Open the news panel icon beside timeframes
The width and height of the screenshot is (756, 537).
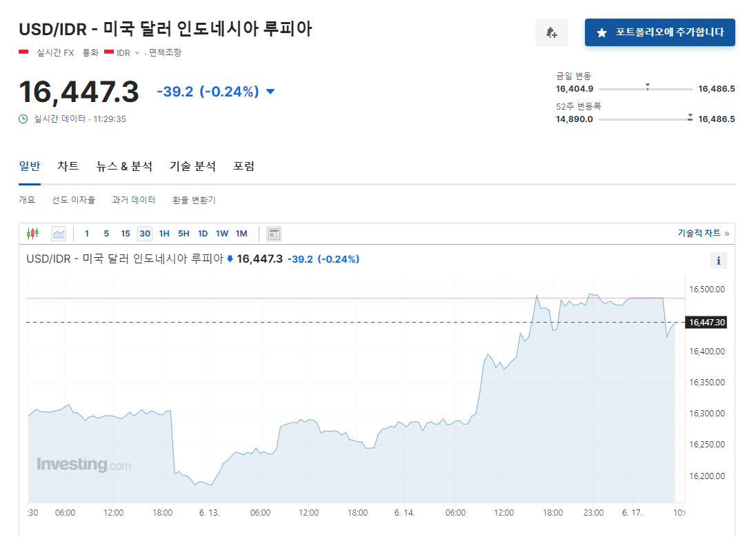(273, 233)
